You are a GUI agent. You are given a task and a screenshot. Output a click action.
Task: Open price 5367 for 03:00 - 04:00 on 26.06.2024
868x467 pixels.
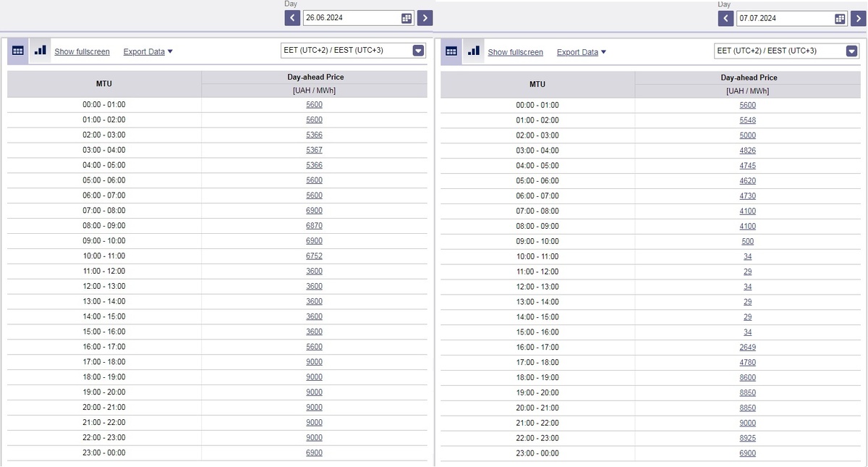[315, 151]
